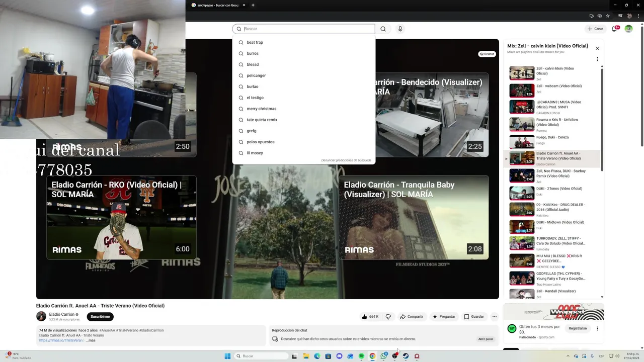Open a new Chrome tab with plus button
The width and height of the screenshot is (644, 362).
pos(253,5)
